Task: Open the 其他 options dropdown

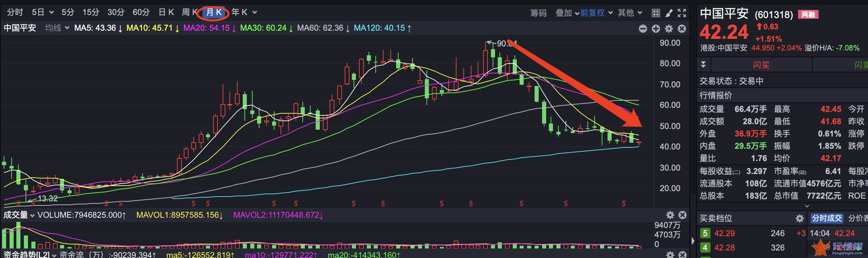Action: [630, 13]
